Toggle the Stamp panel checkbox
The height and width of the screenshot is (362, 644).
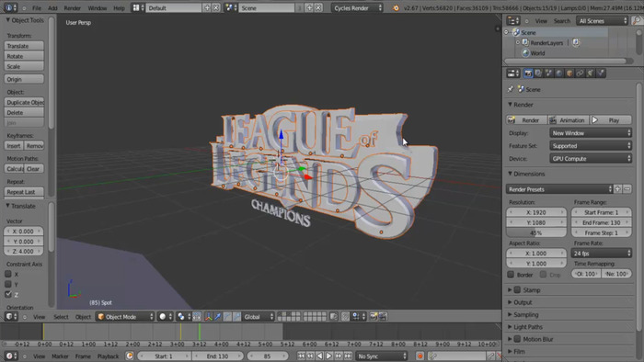pyautogui.click(x=517, y=289)
